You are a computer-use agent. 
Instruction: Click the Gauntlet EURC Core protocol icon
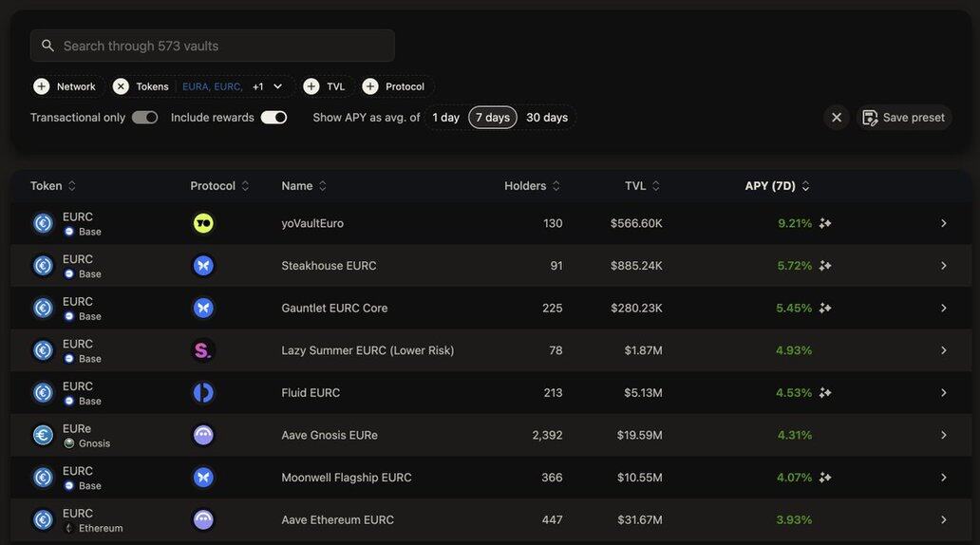pyautogui.click(x=203, y=309)
